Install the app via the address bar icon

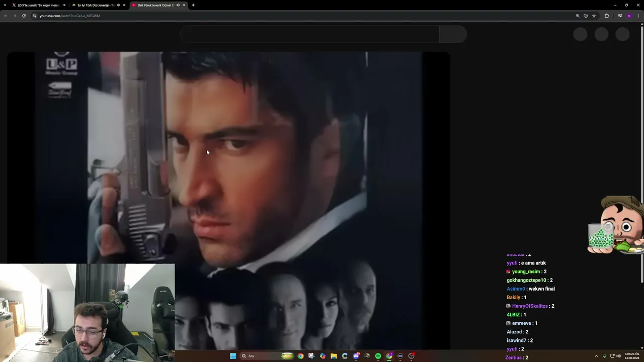click(586, 16)
